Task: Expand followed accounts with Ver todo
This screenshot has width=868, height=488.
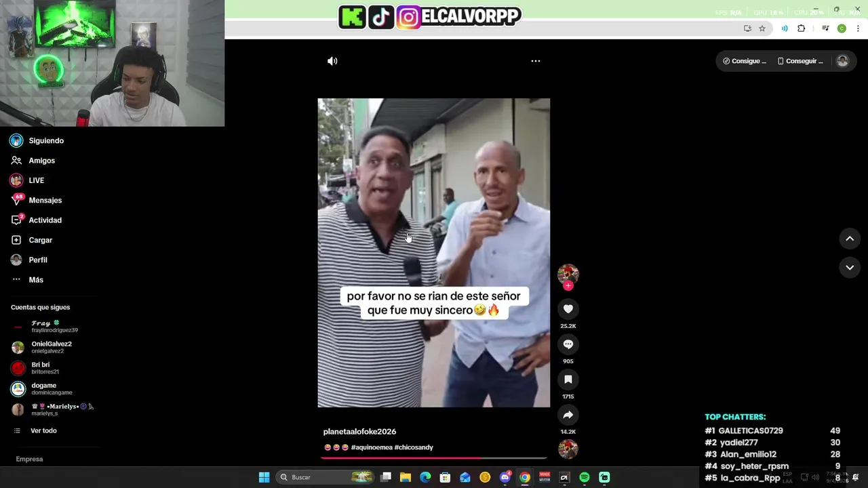Action: [43, 431]
